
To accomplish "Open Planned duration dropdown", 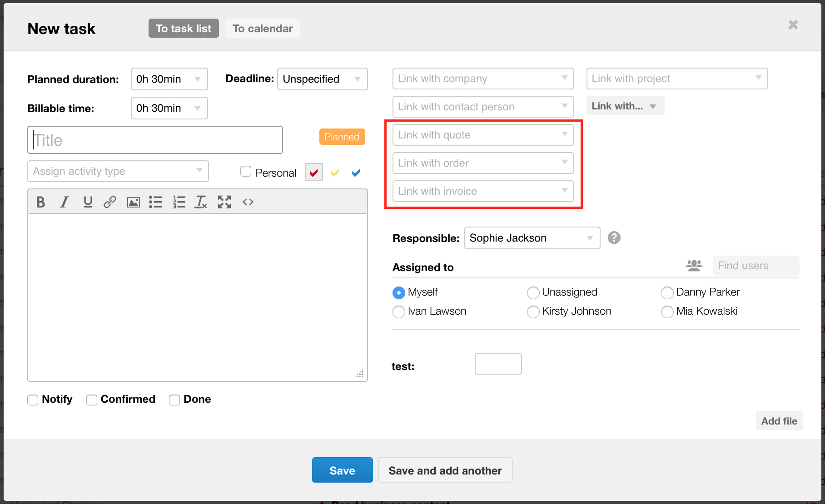I will click(169, 79).
